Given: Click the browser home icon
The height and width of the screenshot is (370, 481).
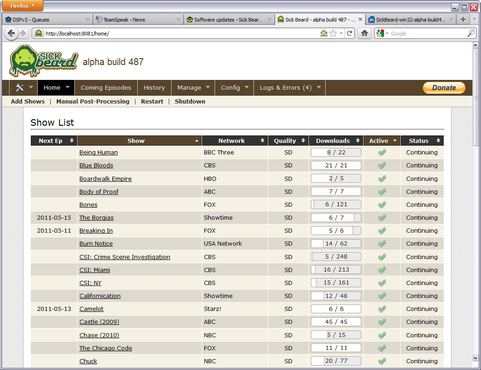Looking at the screenshot, I should click(x=364, y=33).
